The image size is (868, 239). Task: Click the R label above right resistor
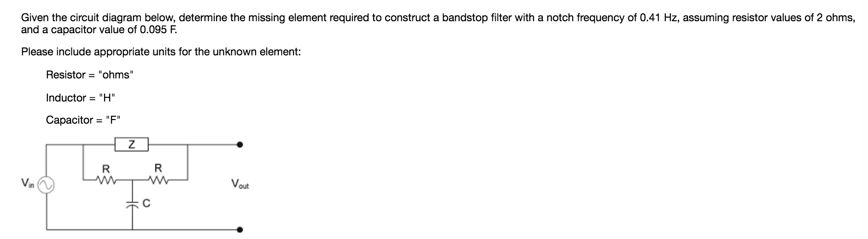(158, 167)
